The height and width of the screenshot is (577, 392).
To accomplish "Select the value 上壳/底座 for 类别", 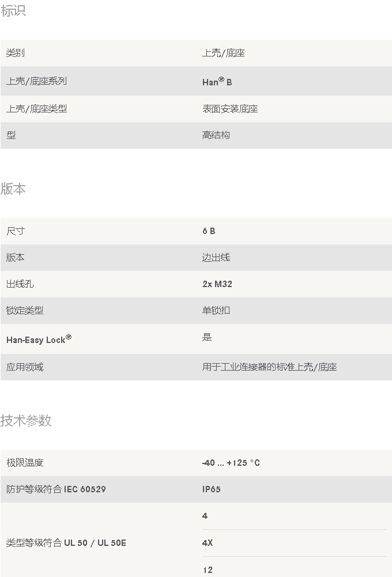I will coord(224,53).
